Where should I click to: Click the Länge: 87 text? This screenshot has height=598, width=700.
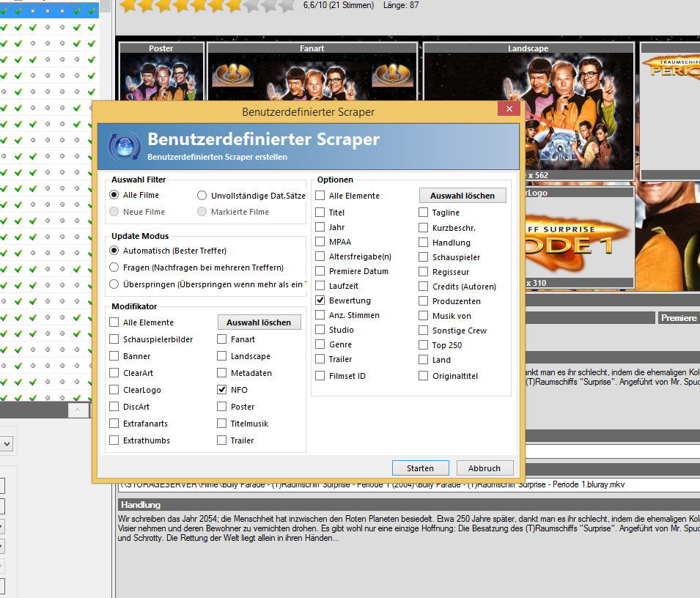tap(401, 5)
